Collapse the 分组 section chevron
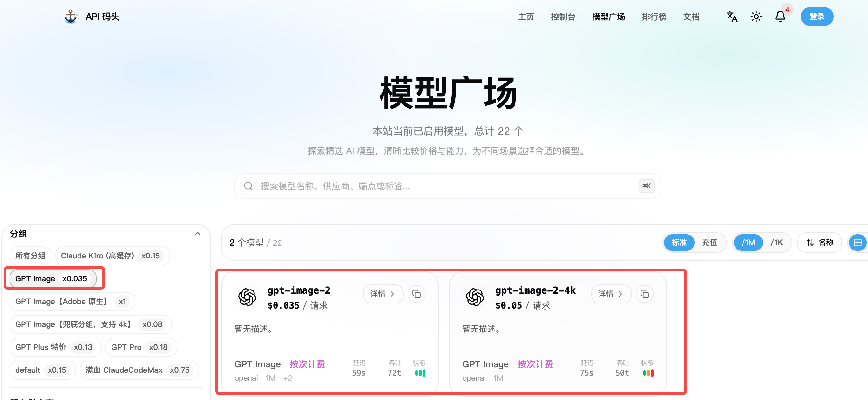The image size is (868, 400). 197,234
